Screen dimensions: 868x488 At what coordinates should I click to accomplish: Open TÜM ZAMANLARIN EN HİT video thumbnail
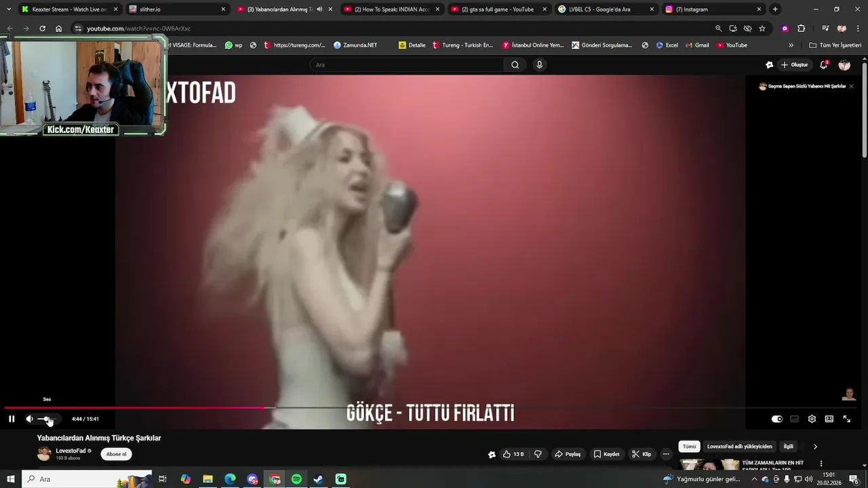709,466
